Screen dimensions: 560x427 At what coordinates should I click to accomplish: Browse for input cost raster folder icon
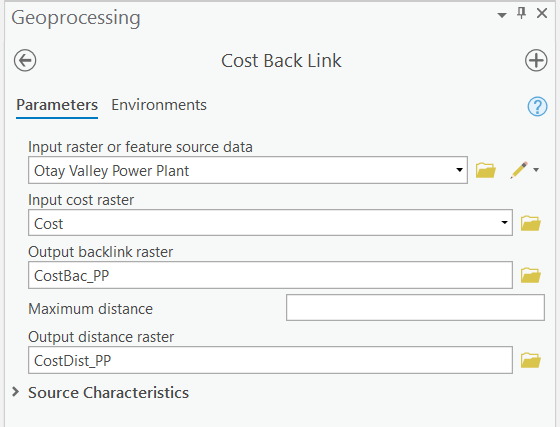tap(531, 223)
